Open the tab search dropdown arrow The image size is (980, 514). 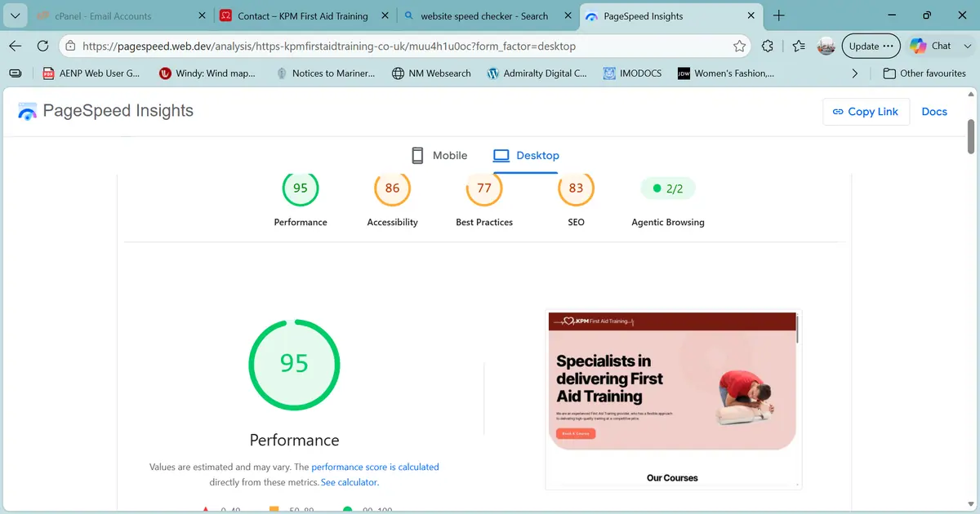click(x=16, y=16)
